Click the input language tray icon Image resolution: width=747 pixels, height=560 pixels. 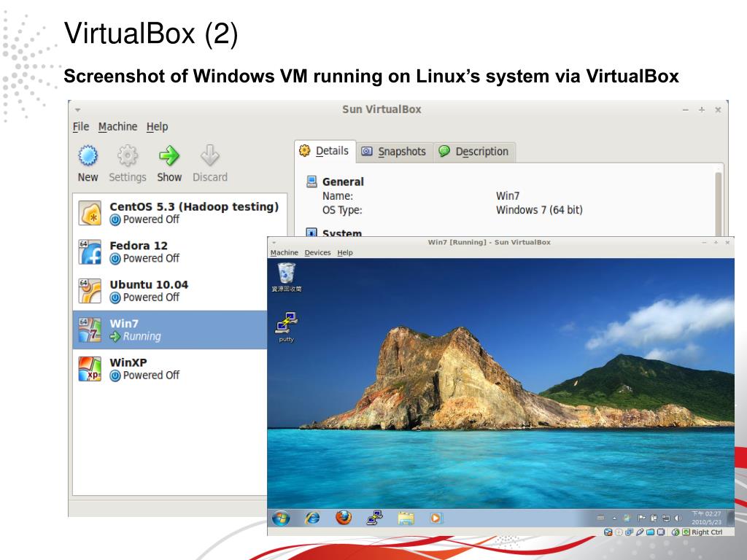point(600,518)
